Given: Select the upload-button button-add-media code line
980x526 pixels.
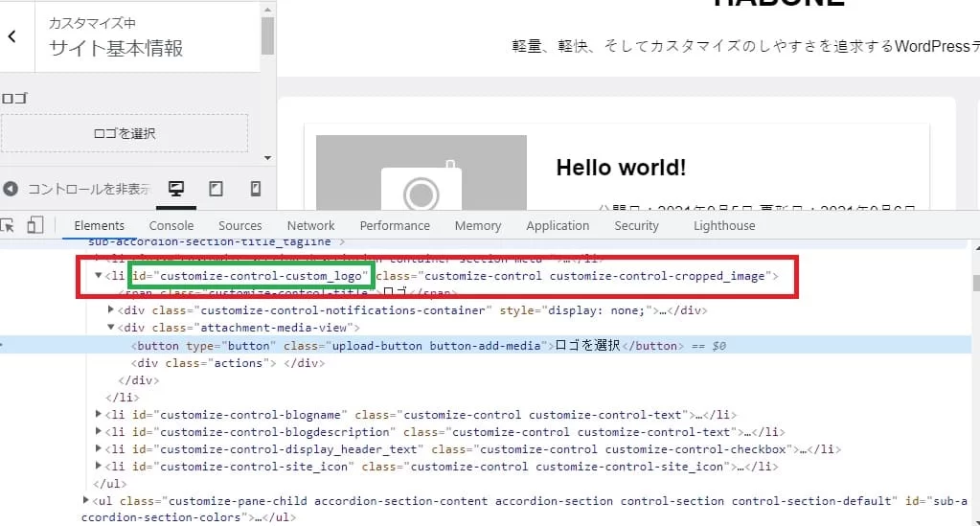Looking at the screenshot, I should point(486,345).
